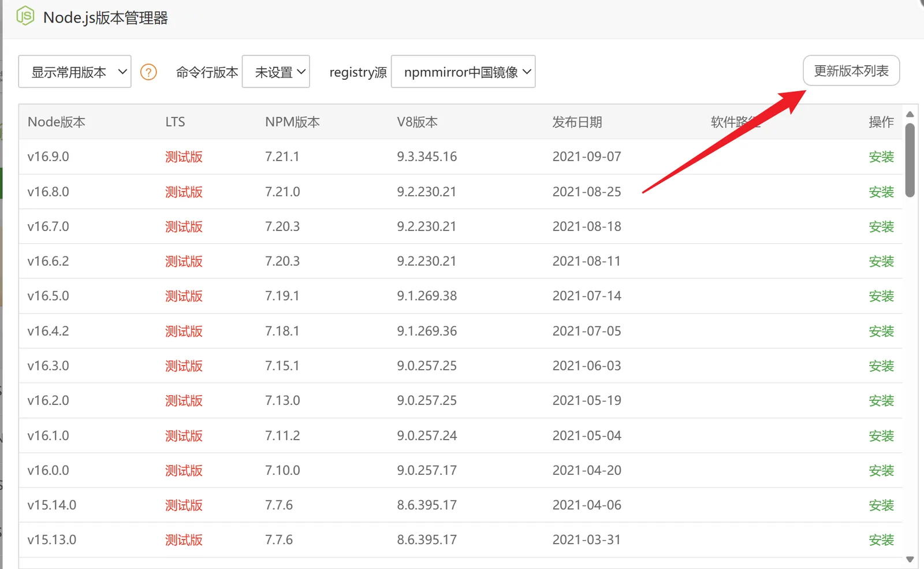The height and width of the screenshot is (569, 924).
Task: Install Node v16.7.0
Action: pyautogui.click(x=881, y=226)
